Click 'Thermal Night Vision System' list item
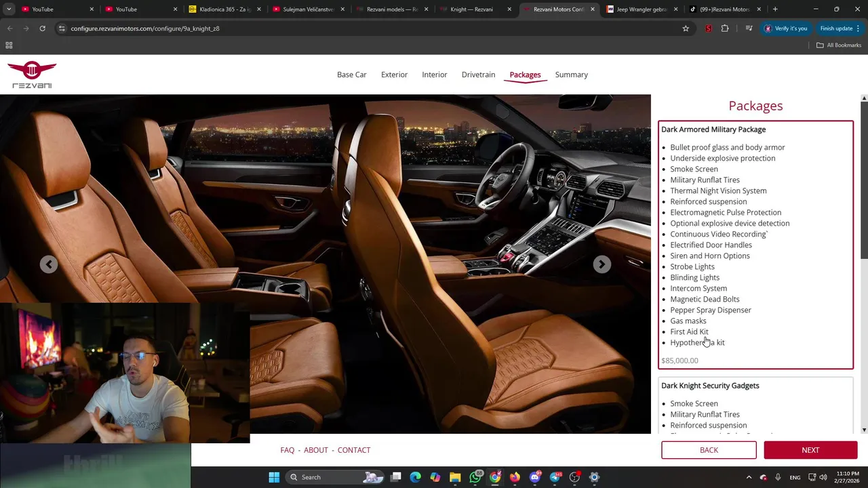 pyautogui.click(x=718, y=190)
